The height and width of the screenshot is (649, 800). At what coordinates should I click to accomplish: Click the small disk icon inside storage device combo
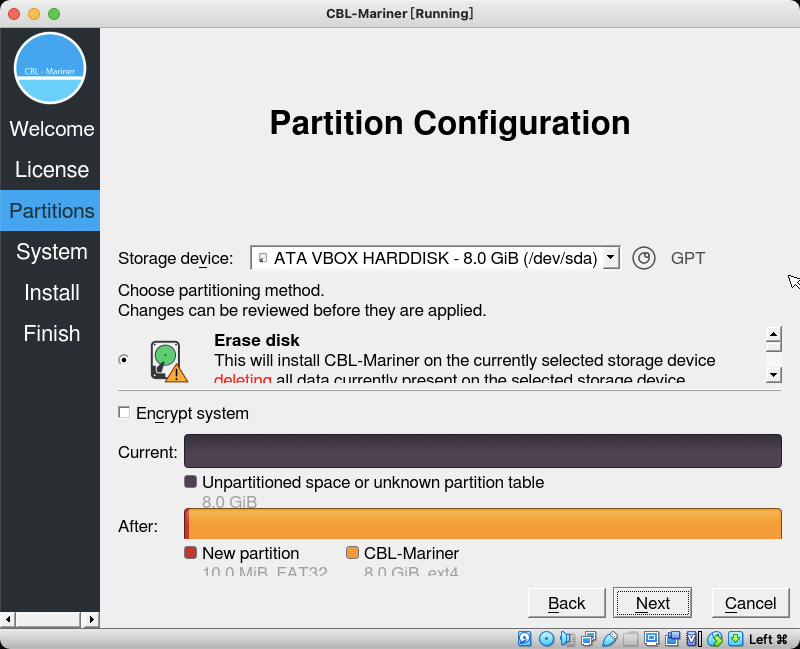coord(263,258)
